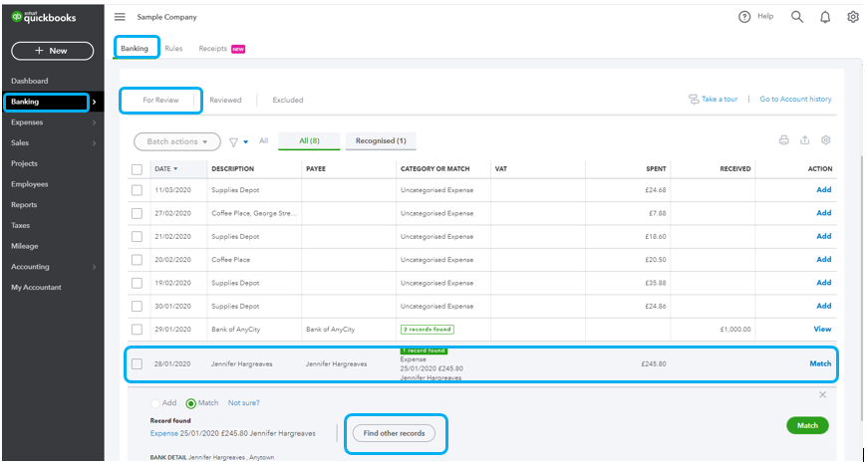Click the Take a tour icon
The image size is (868, 466).
click(693, 100)
